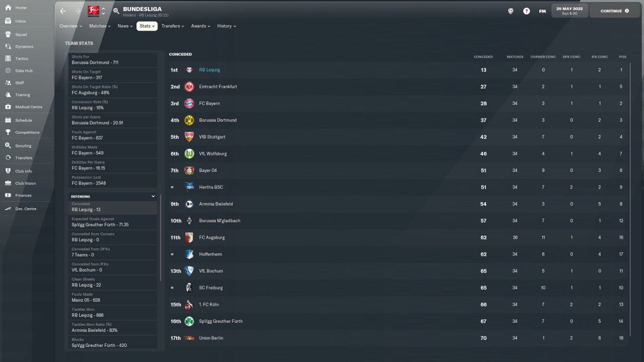Open the Overview menu tab
Screen dimensions: 644x362
tap(70, 26)
